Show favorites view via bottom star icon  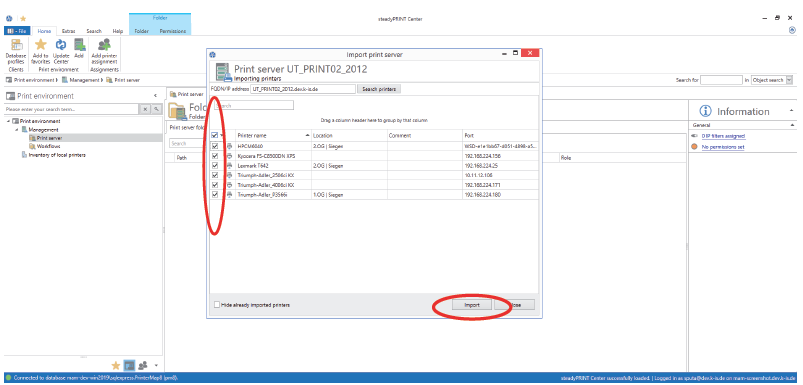116,365
